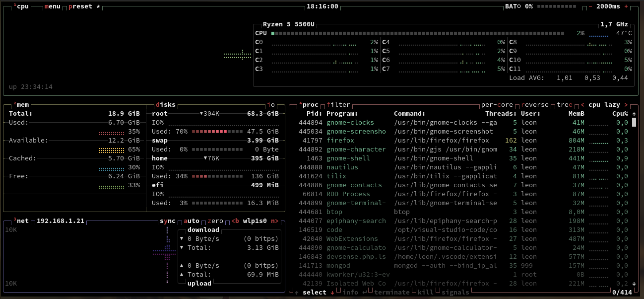Click the info button in proc footer
Screen dimensions: 644x299
pos(354,293)
